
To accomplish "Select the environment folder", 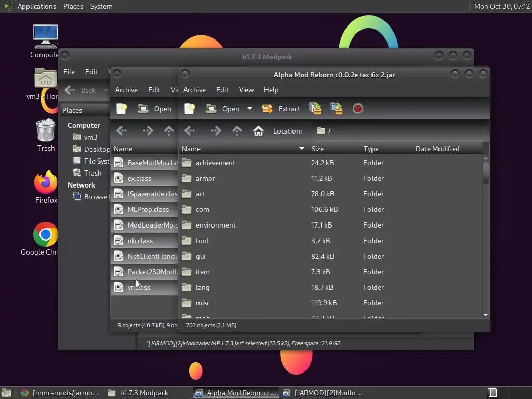I will pos(330,225).
